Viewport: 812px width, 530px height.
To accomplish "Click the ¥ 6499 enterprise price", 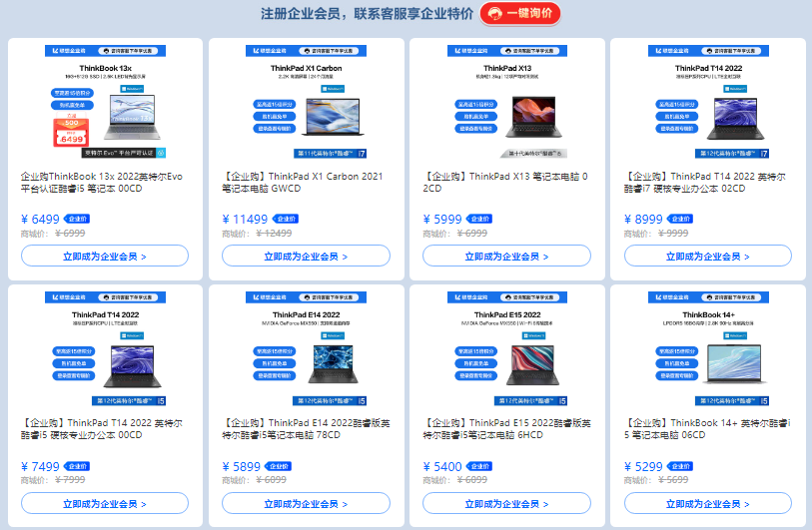I will 40,219.
